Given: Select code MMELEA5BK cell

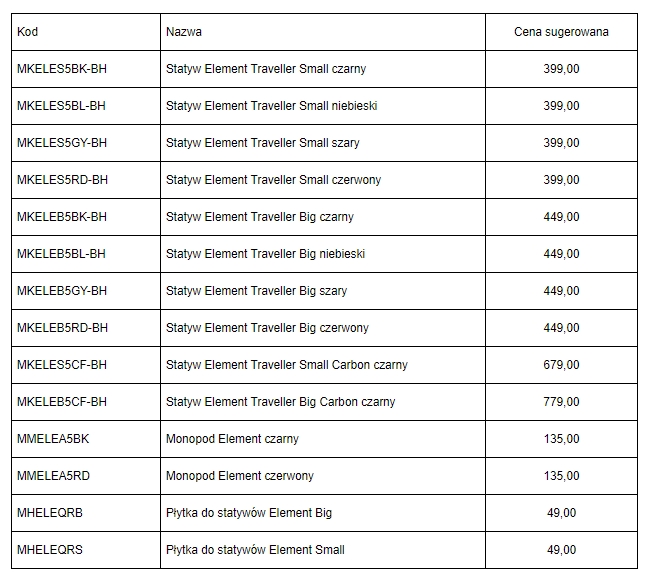Looking at the screenshot, I should [86, 439].
